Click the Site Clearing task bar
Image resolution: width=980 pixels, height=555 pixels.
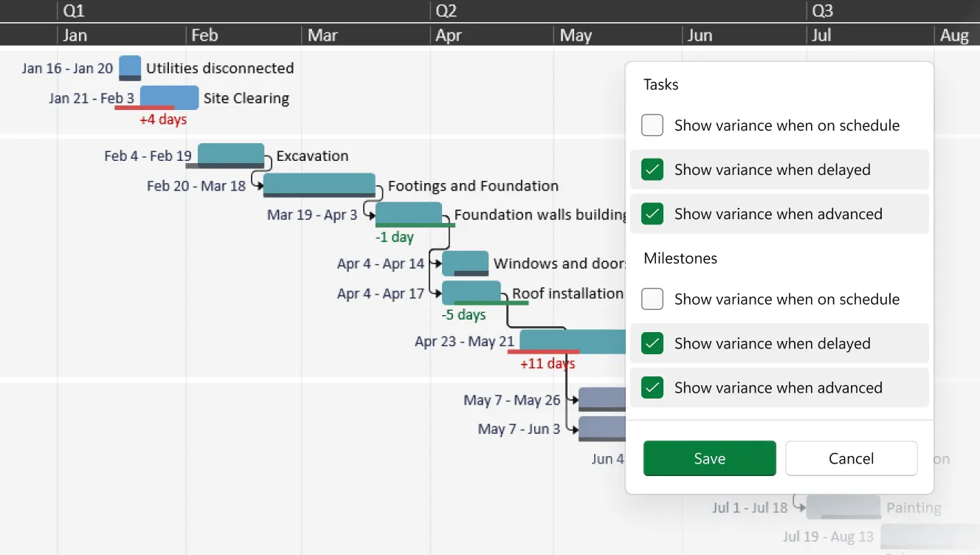pos(168,97)
